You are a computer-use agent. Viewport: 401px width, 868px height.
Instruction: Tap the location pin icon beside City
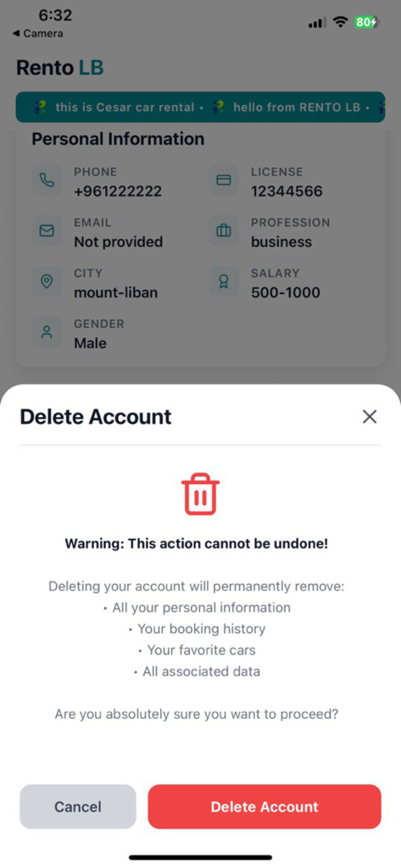[x=47, y=281]
